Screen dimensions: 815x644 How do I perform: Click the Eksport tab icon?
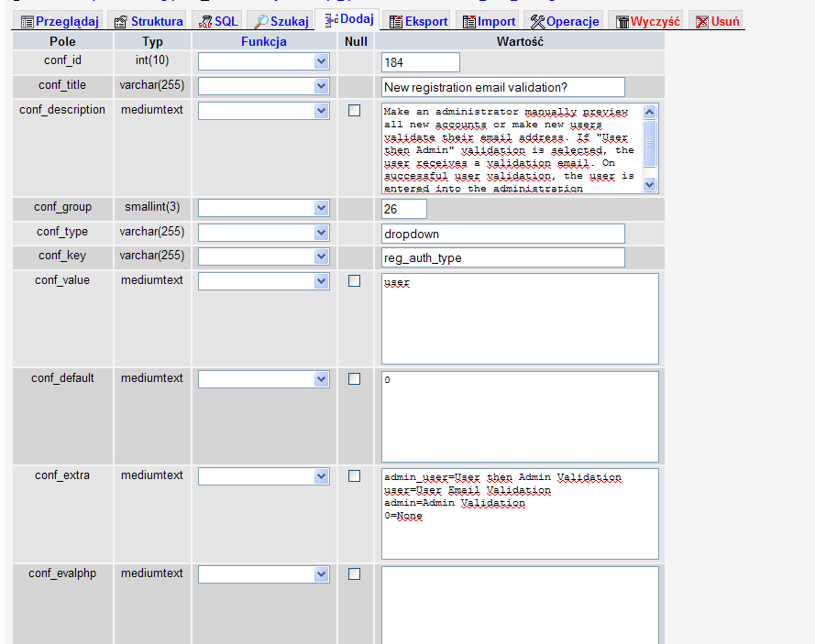pos(396,22)
